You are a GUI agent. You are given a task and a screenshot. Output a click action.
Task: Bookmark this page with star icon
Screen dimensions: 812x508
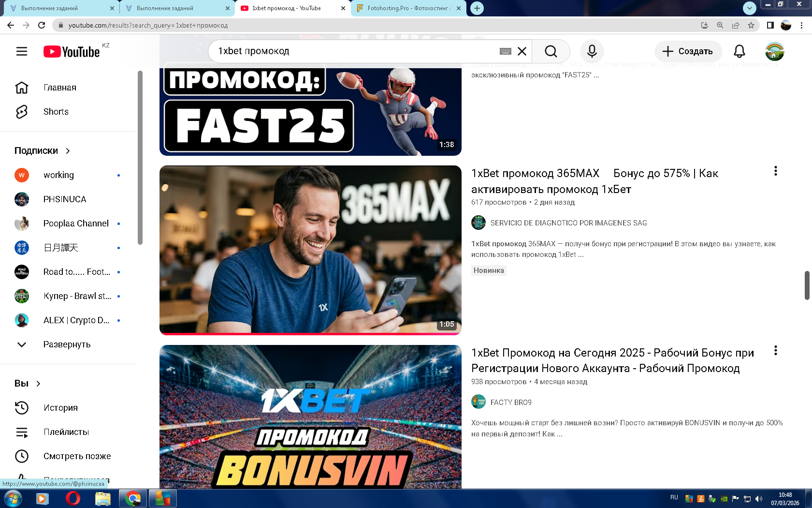[751, 25]
